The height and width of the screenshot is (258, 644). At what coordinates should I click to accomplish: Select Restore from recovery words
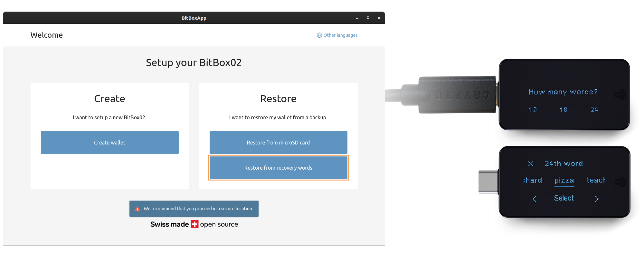(279, 168)
